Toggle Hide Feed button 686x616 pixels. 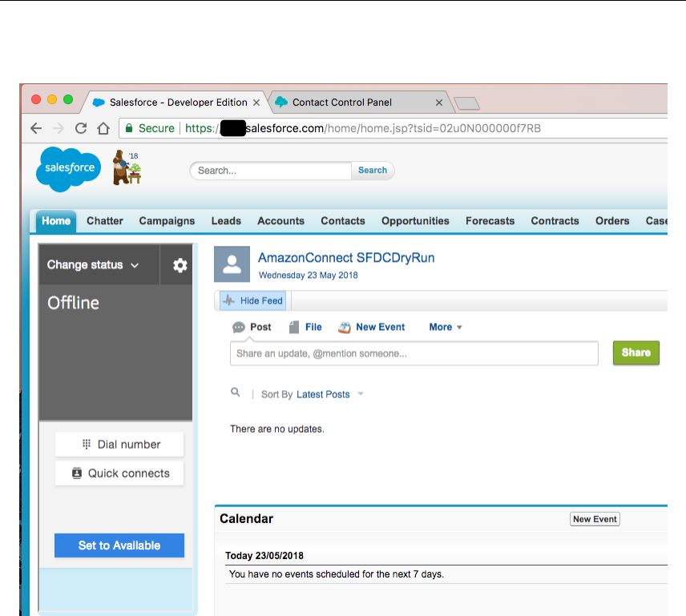pos(253,300)
